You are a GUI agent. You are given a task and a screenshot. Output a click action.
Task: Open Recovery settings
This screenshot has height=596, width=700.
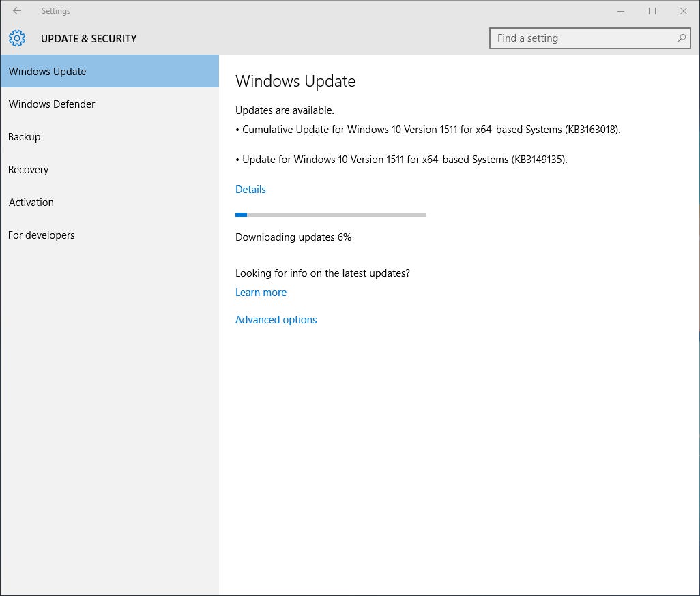[28, 169]
